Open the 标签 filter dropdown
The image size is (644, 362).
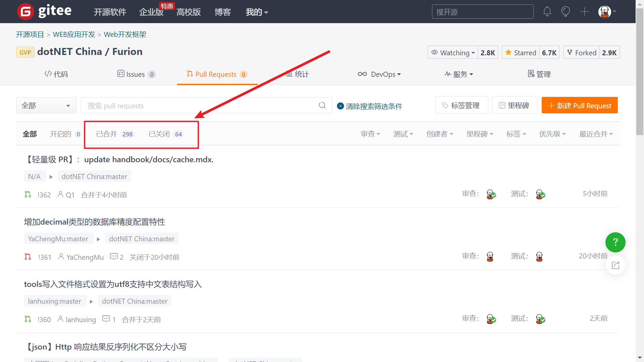pyautogui.click(x=516, y=134)
